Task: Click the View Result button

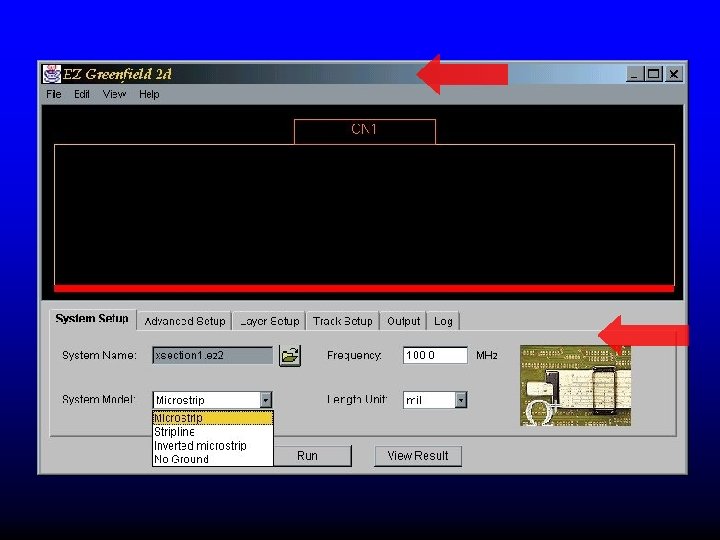Action: [418, 456]
